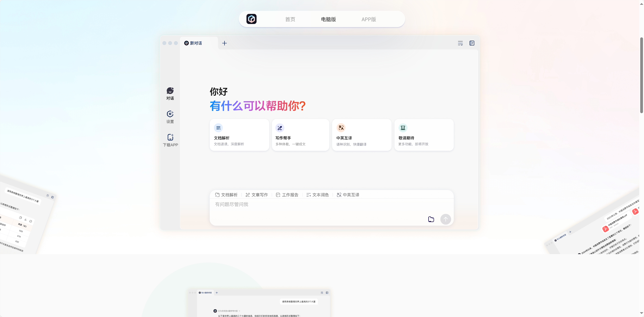The height and width of the screenshot is (317, 644).
Task: Open the 写作帮手 card
Action: (x=301, y=135)
